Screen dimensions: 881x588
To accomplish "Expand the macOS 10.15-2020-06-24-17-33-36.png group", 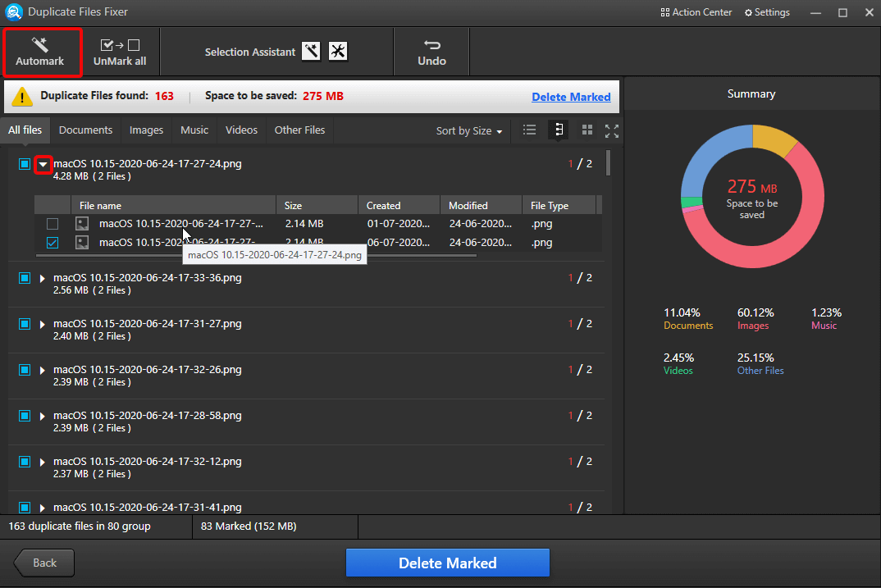I will coord(42,279).
